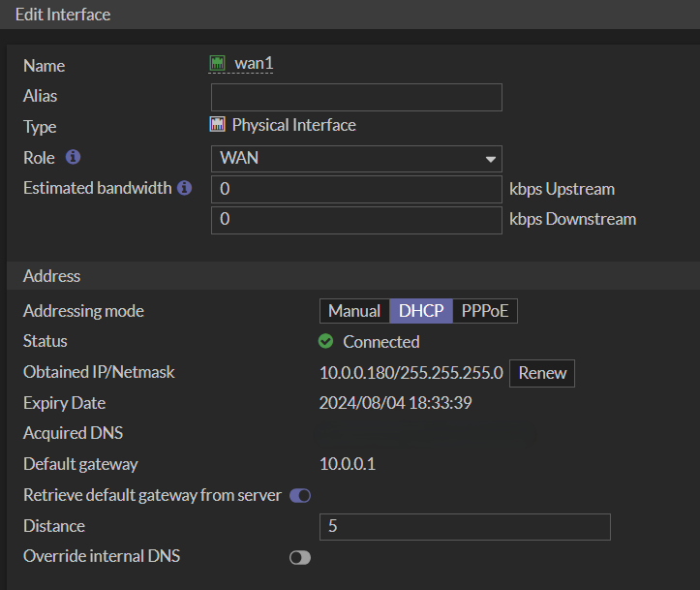The image size is (700, 590).
Task: Click the Physical Interface type icon
Action: point(218,125)
